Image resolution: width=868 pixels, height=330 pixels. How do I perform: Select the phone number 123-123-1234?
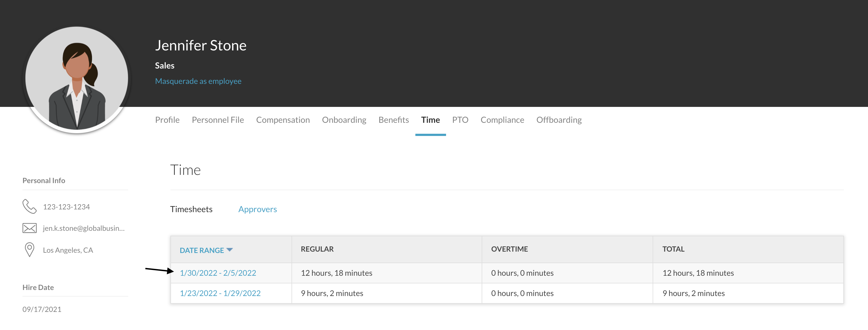[x=66, y=207]
